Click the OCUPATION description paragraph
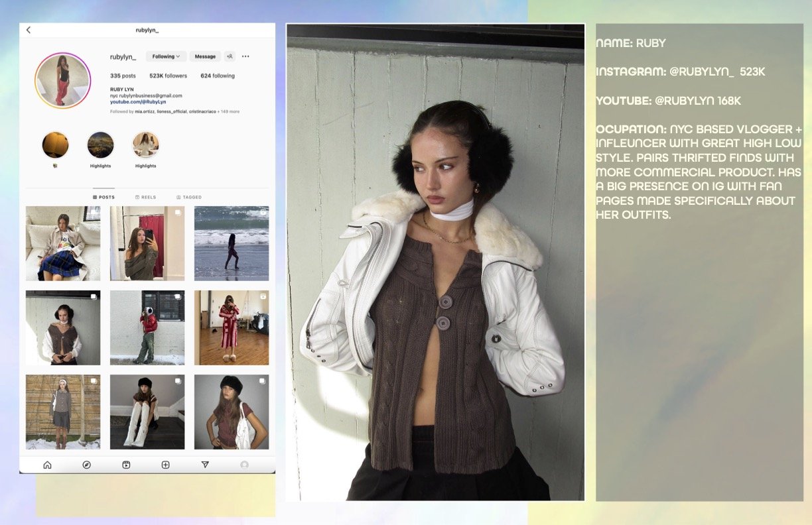The width and height of the screenshot is (812, 525). point(699,172)
